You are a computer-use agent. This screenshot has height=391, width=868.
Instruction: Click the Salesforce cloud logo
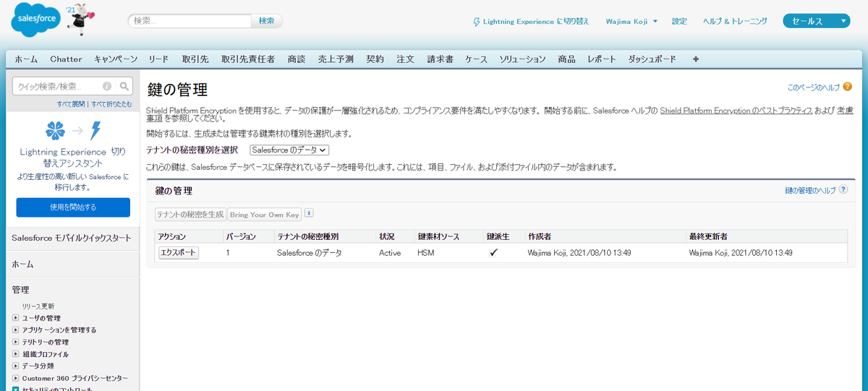pos(37,21)
